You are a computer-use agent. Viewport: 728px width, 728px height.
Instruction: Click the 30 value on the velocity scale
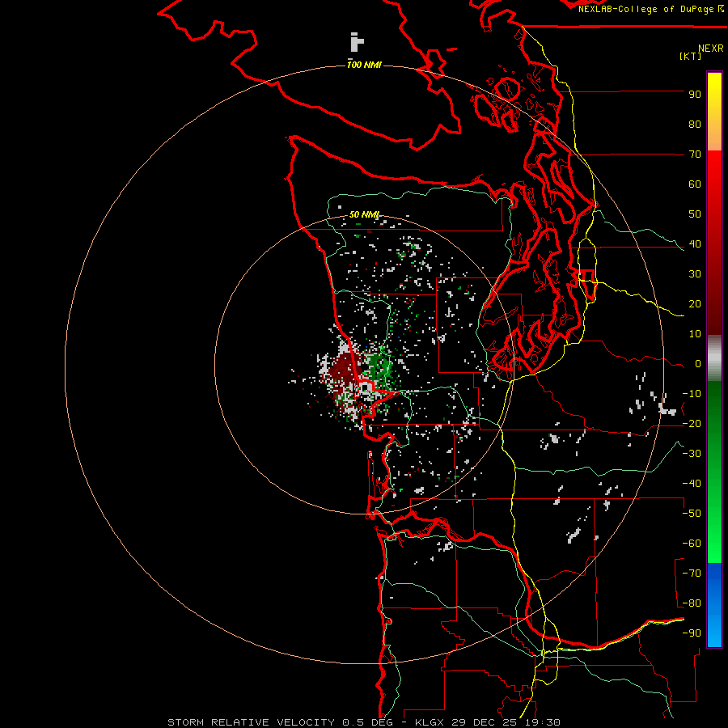point(695,274)
